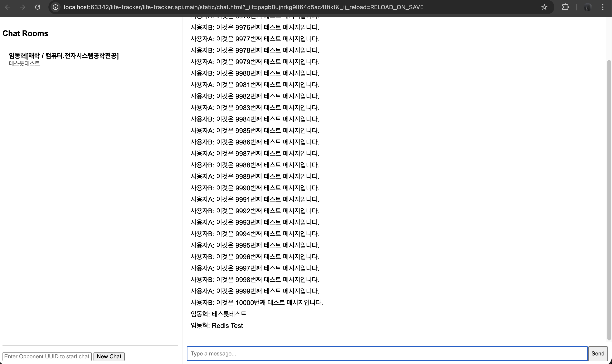Viewport: 612px width, 364px height.
Task: Bookmark this page with the star icon
Action: pos(544,7)
